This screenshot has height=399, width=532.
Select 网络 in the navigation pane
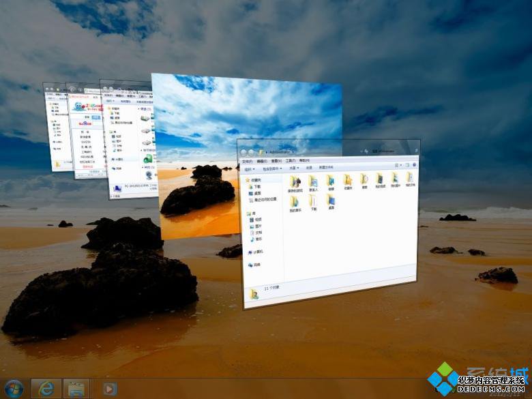(x=254, y=265)
